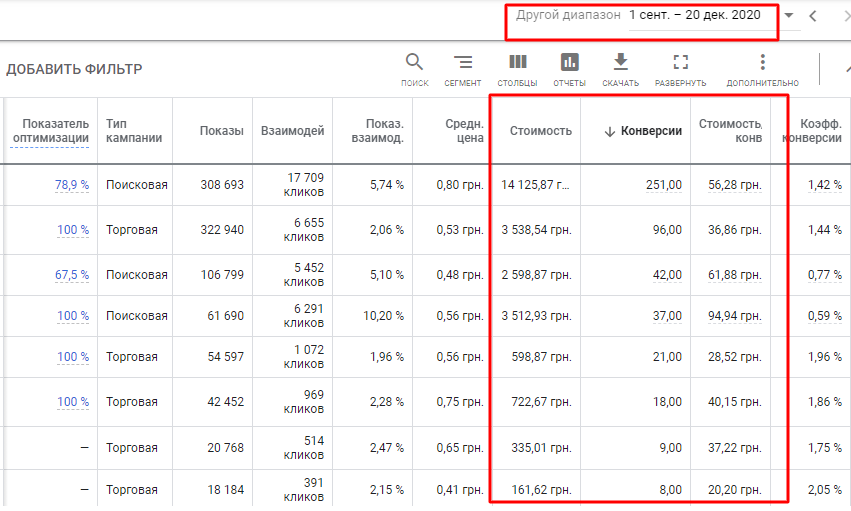The image size is (851, 511).
Task: Click impressions value 20 768
Action: 225,448
